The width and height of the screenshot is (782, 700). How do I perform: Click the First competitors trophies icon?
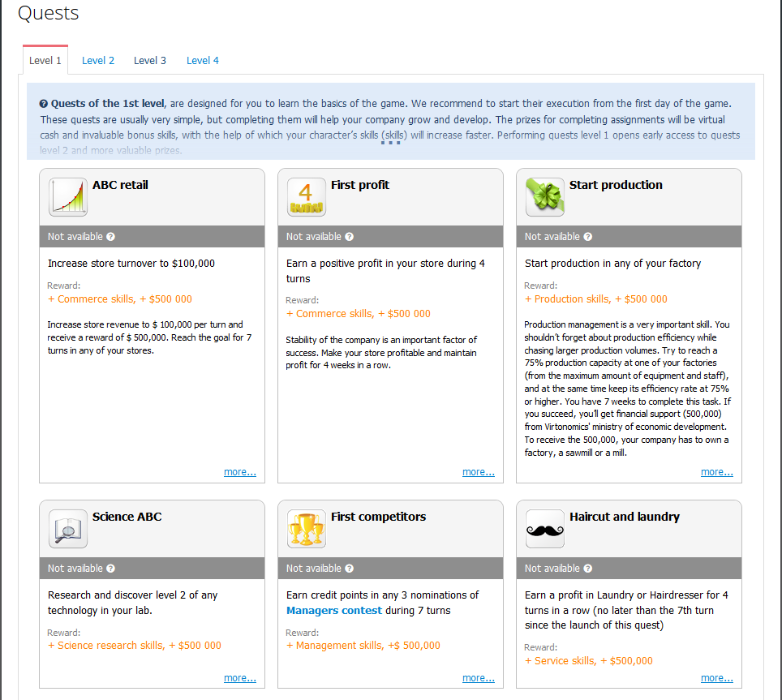pyautogui.click(x=306, y=529)
